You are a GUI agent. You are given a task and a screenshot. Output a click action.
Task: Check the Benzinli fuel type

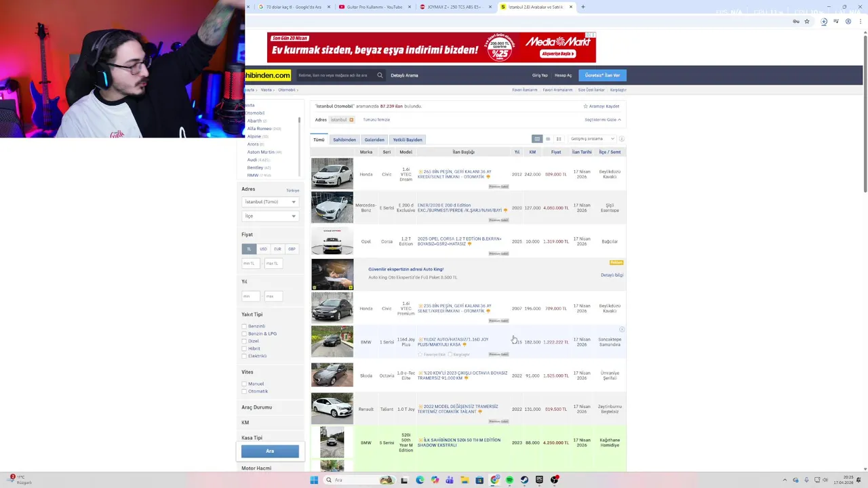[x=244, y=326]
